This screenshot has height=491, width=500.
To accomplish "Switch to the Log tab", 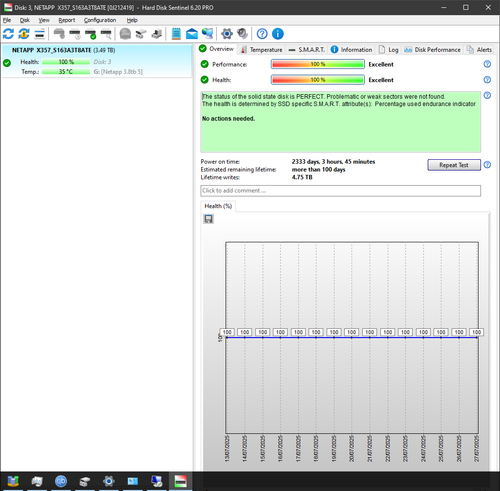I will pos(388,50).
